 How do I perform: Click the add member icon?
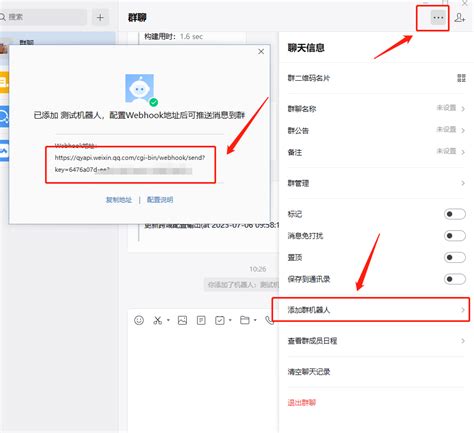tap(460, 18)
